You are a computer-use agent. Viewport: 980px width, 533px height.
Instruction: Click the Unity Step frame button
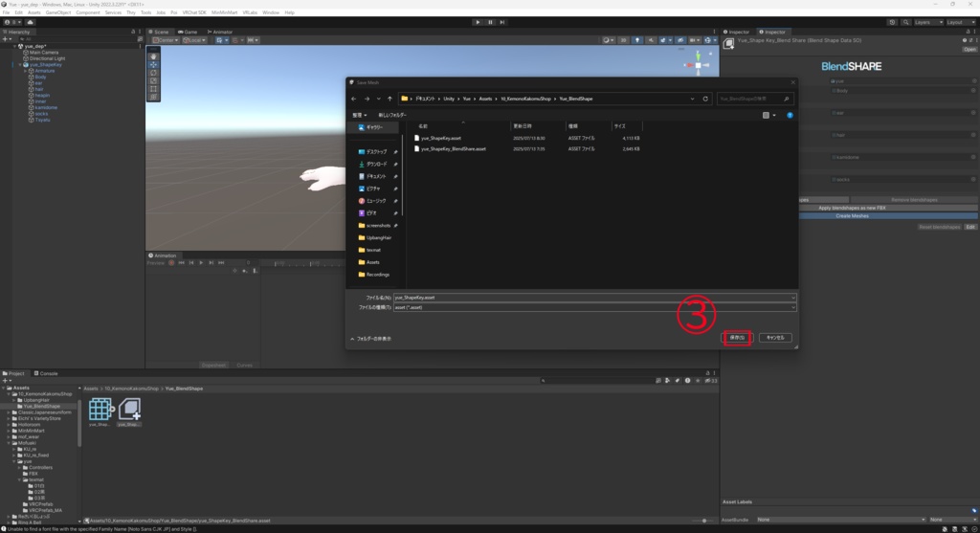coord(501,22)
